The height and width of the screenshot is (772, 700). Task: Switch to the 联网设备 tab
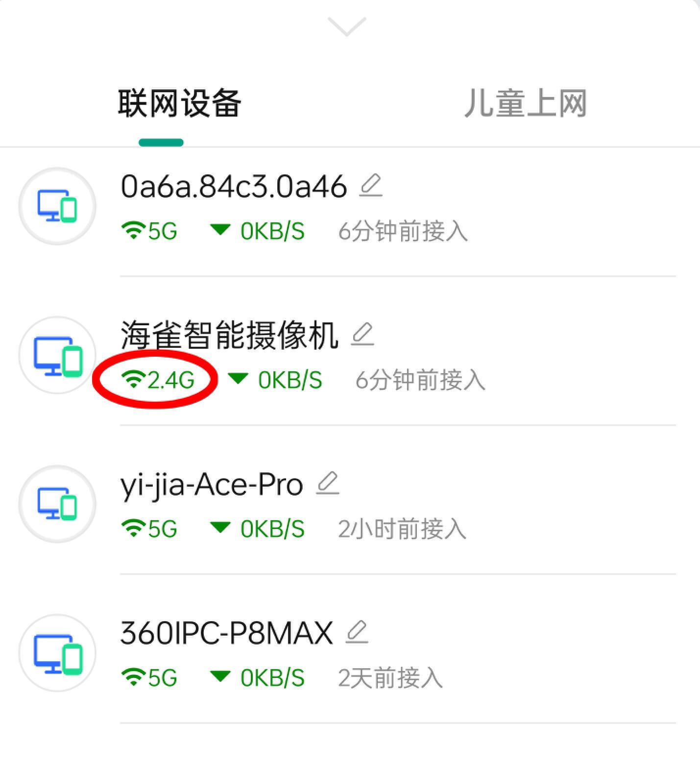[179, 103]
